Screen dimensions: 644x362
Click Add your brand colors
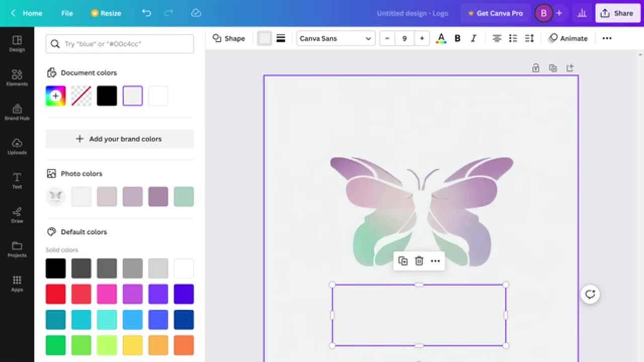pyautogui.click(x=120, y=139)
